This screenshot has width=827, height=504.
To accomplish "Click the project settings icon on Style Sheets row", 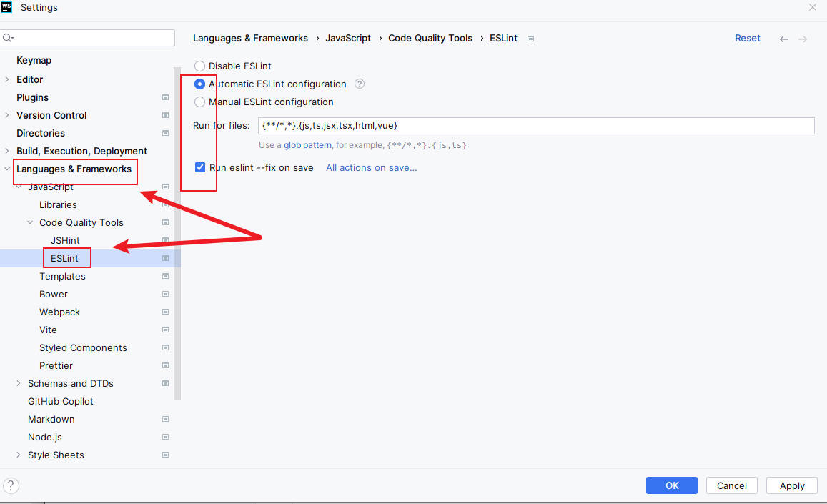I will [165, 455].
